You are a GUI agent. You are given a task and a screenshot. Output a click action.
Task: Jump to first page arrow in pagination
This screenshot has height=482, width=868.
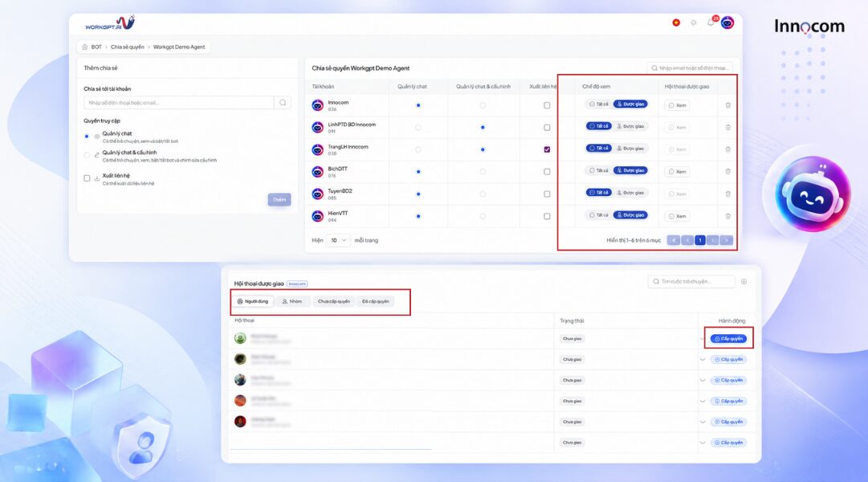(673, 240)
